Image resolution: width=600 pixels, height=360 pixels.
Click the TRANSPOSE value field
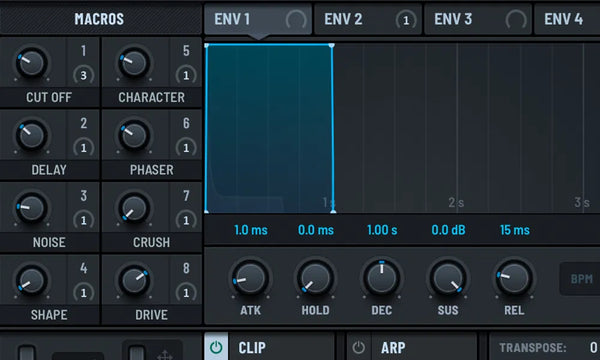coord(594,347)
